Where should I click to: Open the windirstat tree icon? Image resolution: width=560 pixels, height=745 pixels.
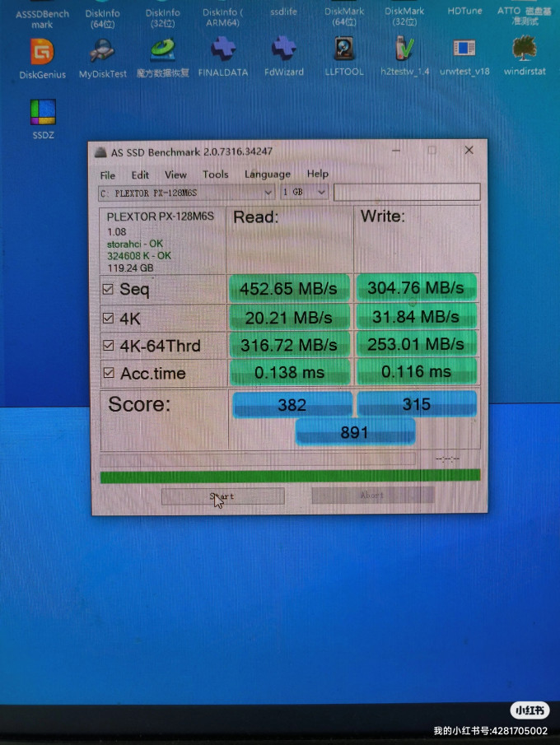pyautogui.click(x=523, y=53)
